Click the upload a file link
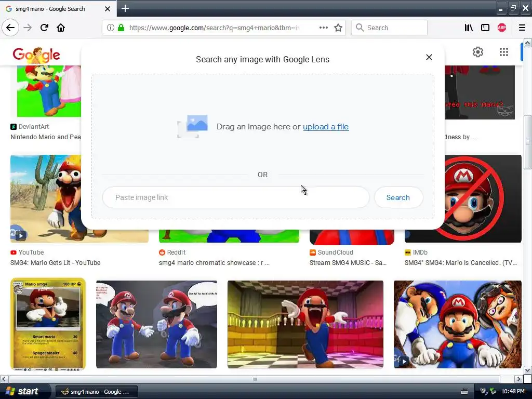The height and width of the screenshot is (399, 532). pos(326,127)
